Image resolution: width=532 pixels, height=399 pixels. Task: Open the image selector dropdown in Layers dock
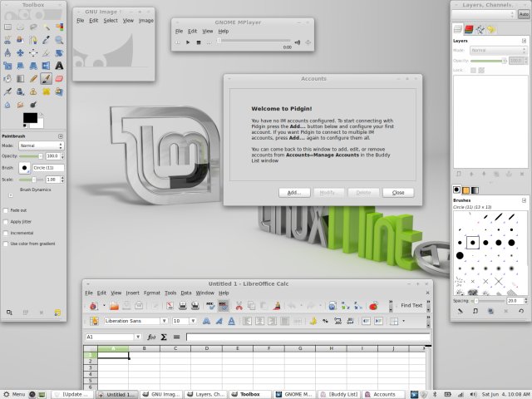pyautogui.click(x=484, y=14)
